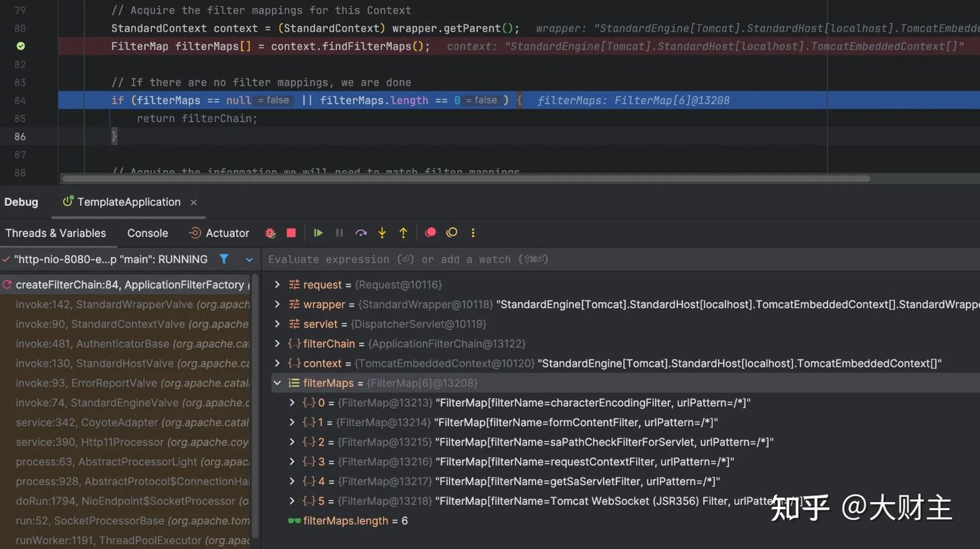The width and height of the screenshot is (980, 549).
Task: Toggle the thread frames filter icon
Action: point(224,259)
